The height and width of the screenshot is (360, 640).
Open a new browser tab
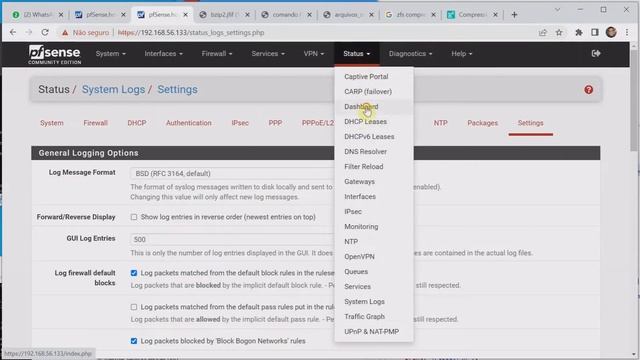(514, 15)
